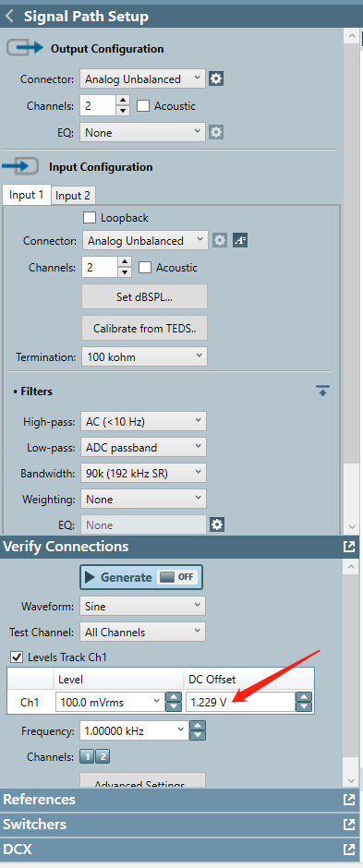Viewport: 363px width, 868px height.
Task: Toggle generator channel 2 button
Action: coord(103,757)
